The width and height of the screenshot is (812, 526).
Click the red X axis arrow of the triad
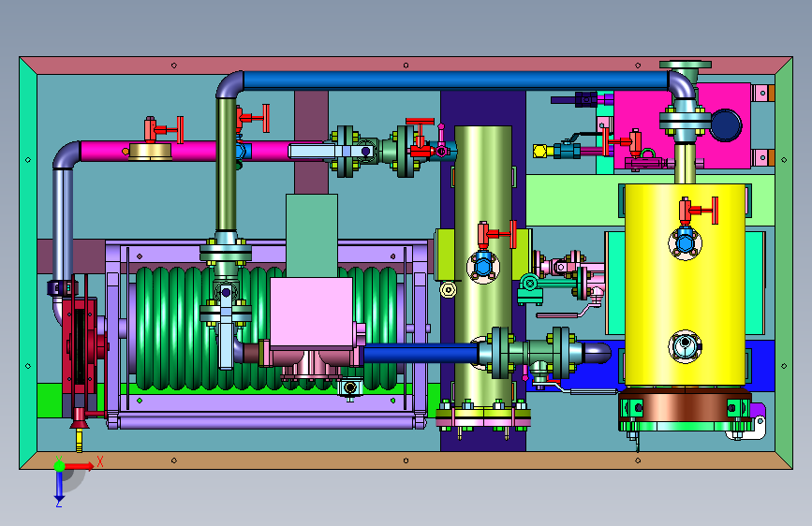click(x=80, y=466)
